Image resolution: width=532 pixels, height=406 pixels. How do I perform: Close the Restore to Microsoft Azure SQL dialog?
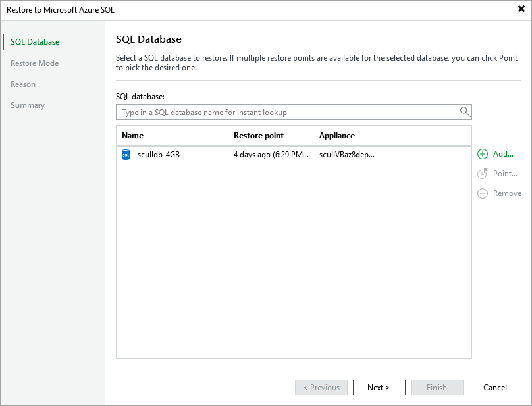[521, 9]
